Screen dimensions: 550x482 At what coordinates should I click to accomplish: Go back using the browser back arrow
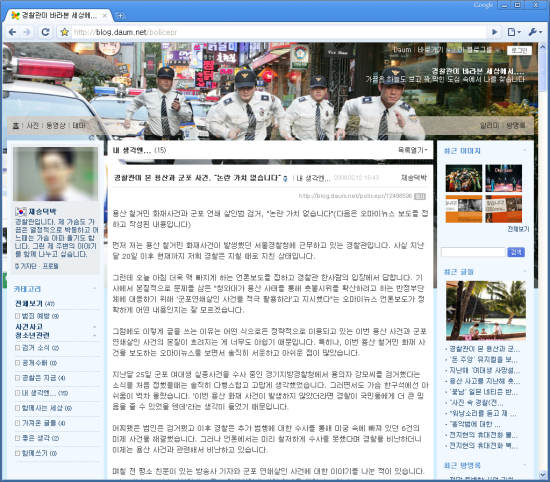point(13,32)
